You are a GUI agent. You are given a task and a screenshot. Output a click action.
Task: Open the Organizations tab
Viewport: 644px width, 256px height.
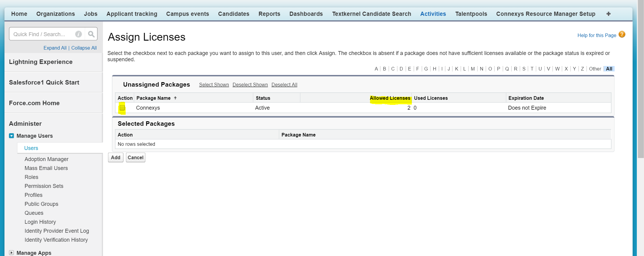(x=56, y=14)
